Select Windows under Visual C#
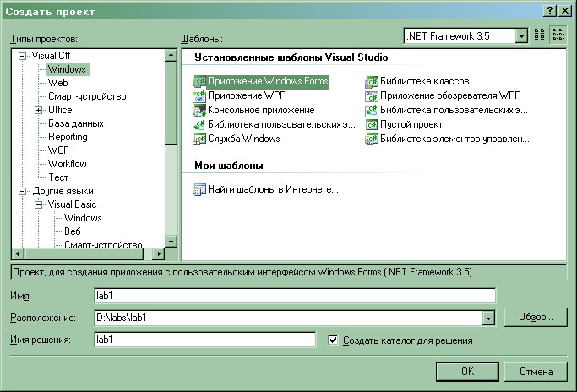This screenshot has width=577, height=392. coord(68,69)
